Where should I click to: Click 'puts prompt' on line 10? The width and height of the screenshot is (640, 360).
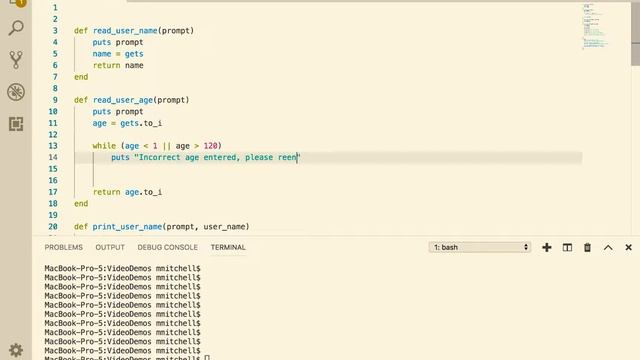[x=118, y=111]
